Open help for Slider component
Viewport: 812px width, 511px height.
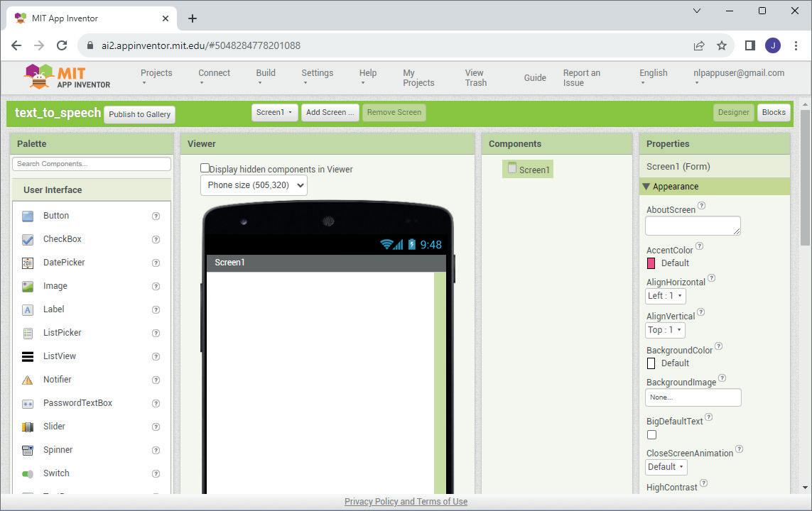(156, 427)
